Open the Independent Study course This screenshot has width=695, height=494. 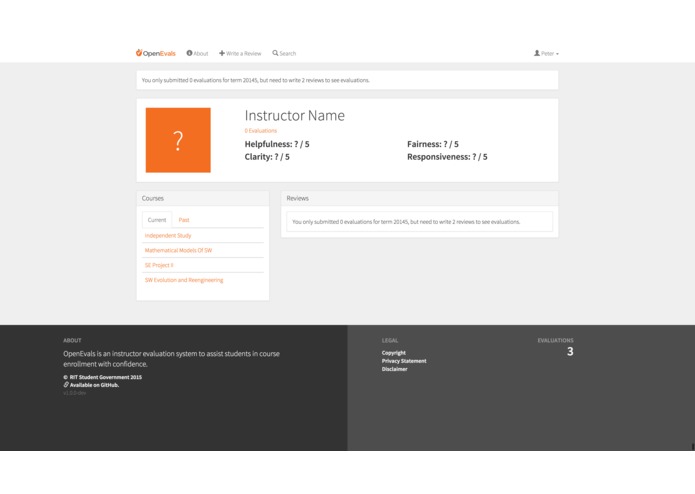click(x=168, y=235)
